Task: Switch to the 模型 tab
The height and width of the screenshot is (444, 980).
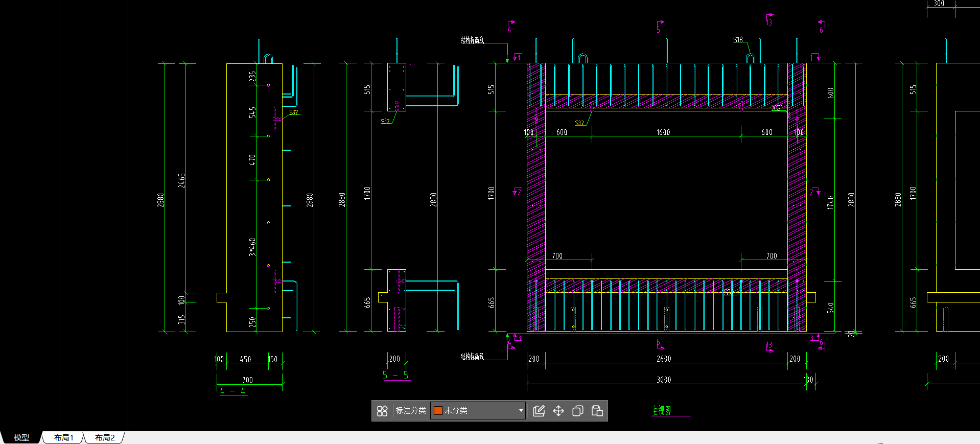Action: point(21,438)
